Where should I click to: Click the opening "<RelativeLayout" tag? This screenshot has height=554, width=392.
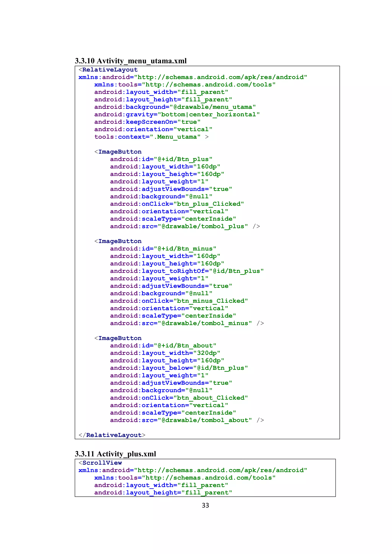(108, 70)
